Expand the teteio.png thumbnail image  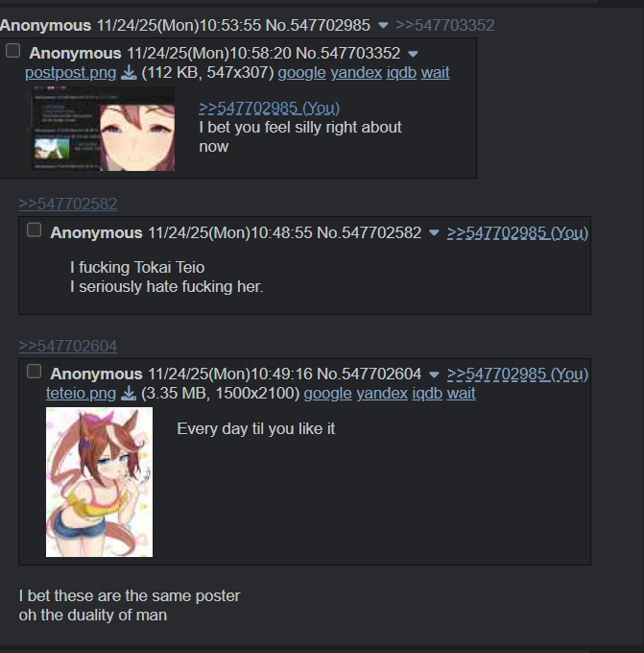click(99, 482)
